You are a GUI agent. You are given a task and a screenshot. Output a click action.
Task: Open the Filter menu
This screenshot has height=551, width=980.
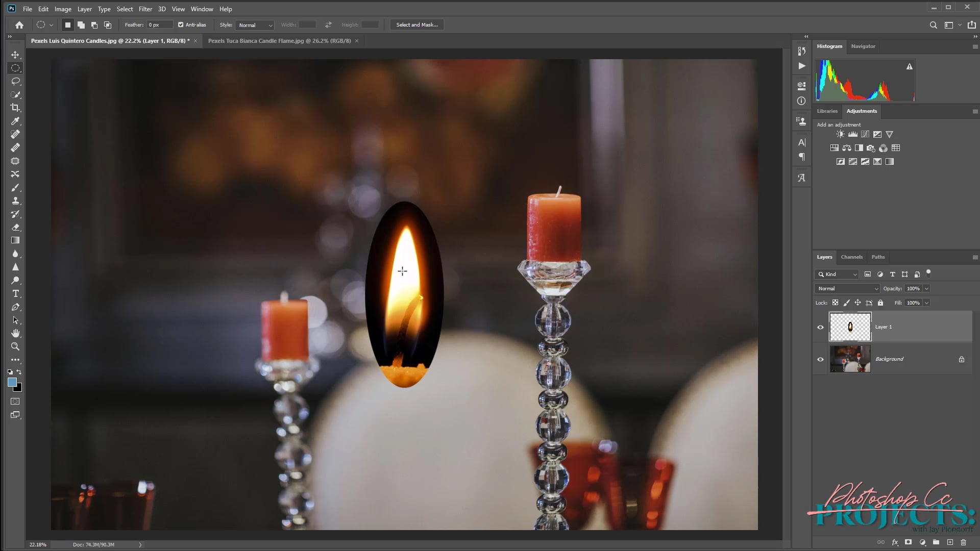click(x=145, y=9)
